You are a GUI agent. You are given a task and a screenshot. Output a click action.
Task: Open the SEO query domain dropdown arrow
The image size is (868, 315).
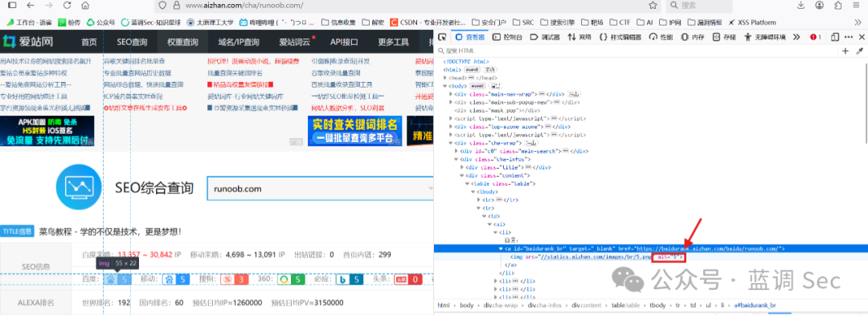coord(430,189)
